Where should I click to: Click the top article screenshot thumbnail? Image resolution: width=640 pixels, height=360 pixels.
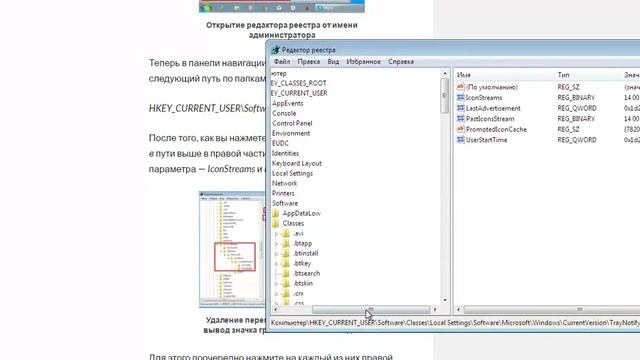282,6
